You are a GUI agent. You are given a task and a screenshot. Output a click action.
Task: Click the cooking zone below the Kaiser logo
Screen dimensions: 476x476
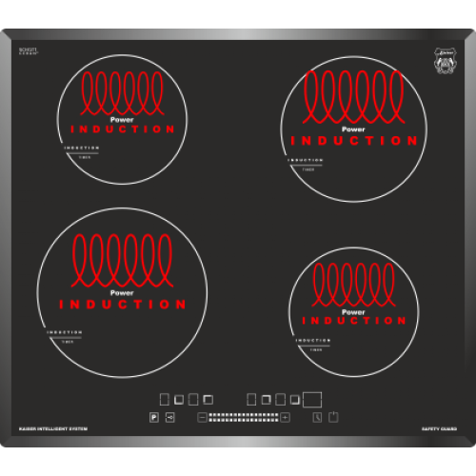point(353,129)
